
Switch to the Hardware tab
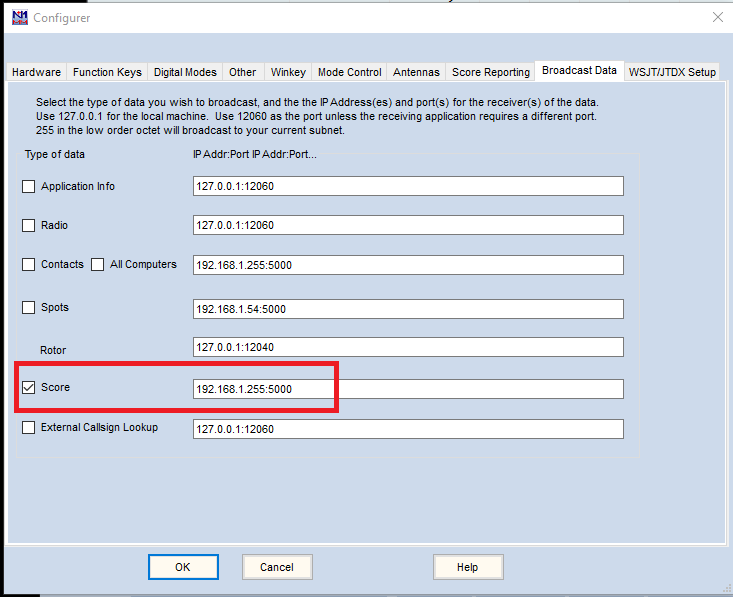pyautogui.click(x=36, y=72)
